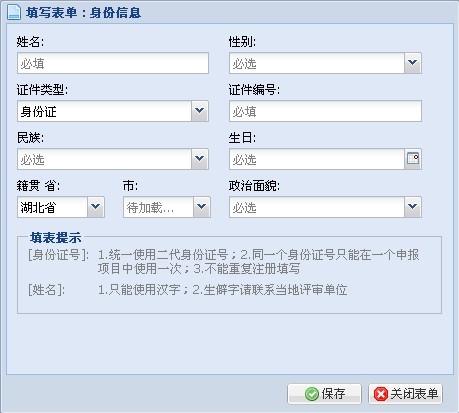Expand the 民族 dropdown arrow

pos(200,159)
